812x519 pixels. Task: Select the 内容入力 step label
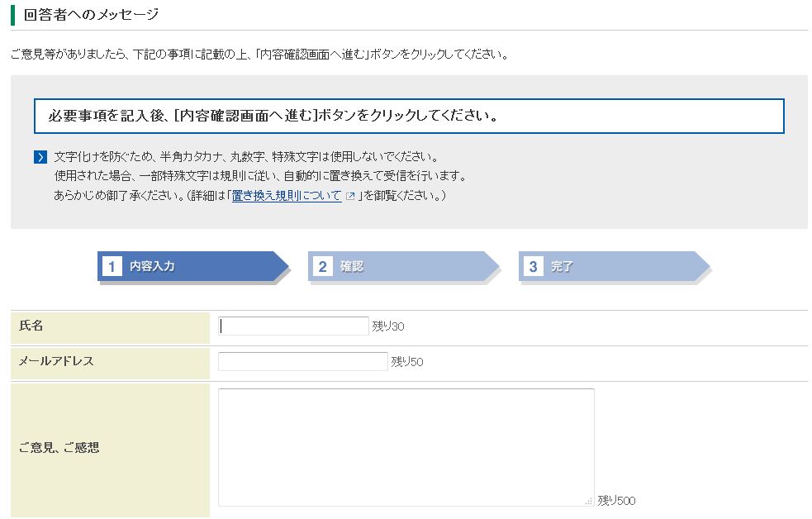[152, 266]
